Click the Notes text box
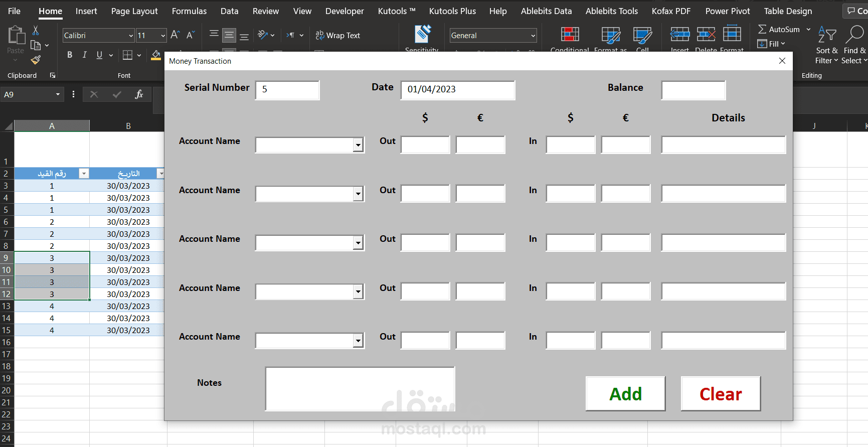The height and width of the screenshot is (447, 868). 360,389
